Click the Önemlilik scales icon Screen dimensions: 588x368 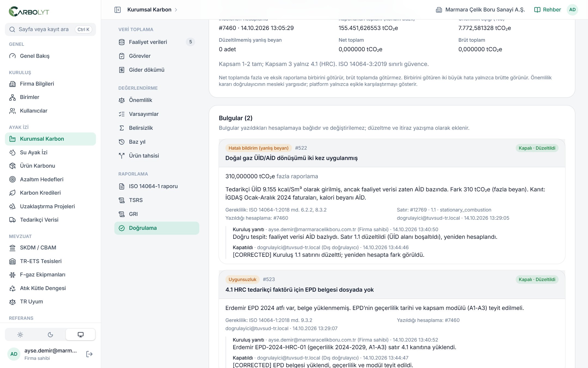[x=122, y=100]
